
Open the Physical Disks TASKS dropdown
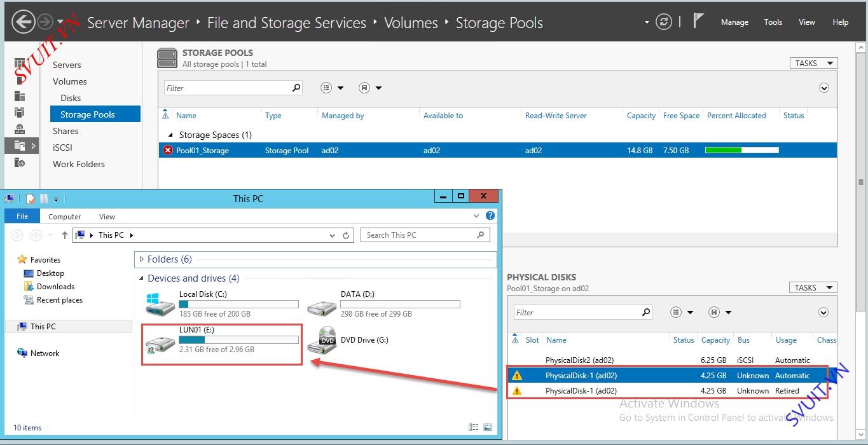(813, 287)
